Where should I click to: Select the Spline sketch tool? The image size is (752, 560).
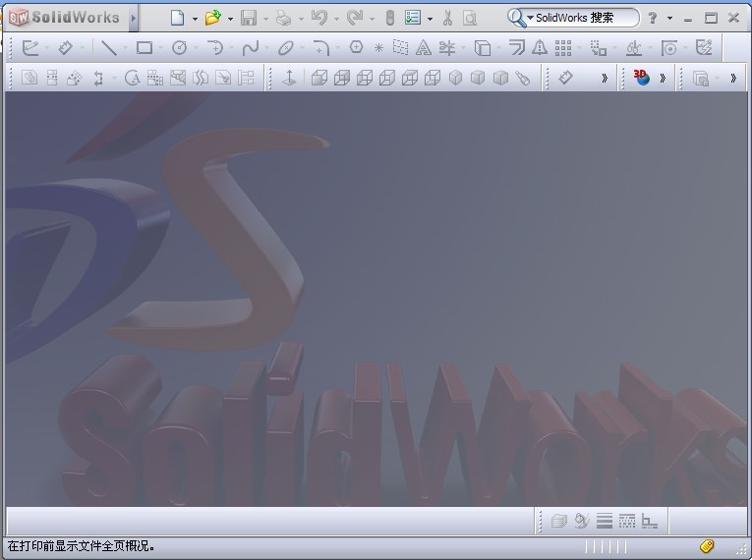[x=251, y=48]
